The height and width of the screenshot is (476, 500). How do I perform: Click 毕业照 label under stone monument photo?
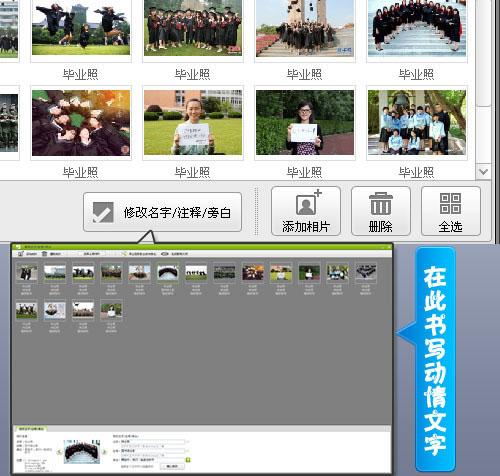[x=304, y=74]
